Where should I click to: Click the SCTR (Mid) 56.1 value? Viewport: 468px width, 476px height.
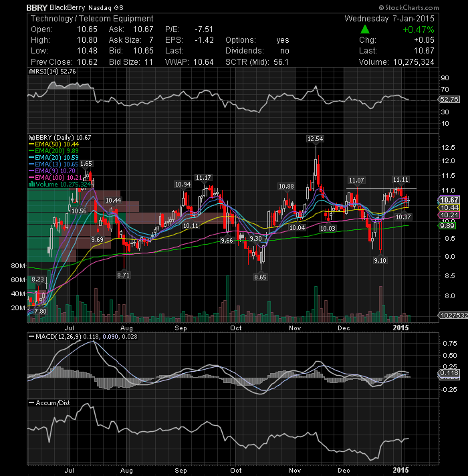point(281,62)
